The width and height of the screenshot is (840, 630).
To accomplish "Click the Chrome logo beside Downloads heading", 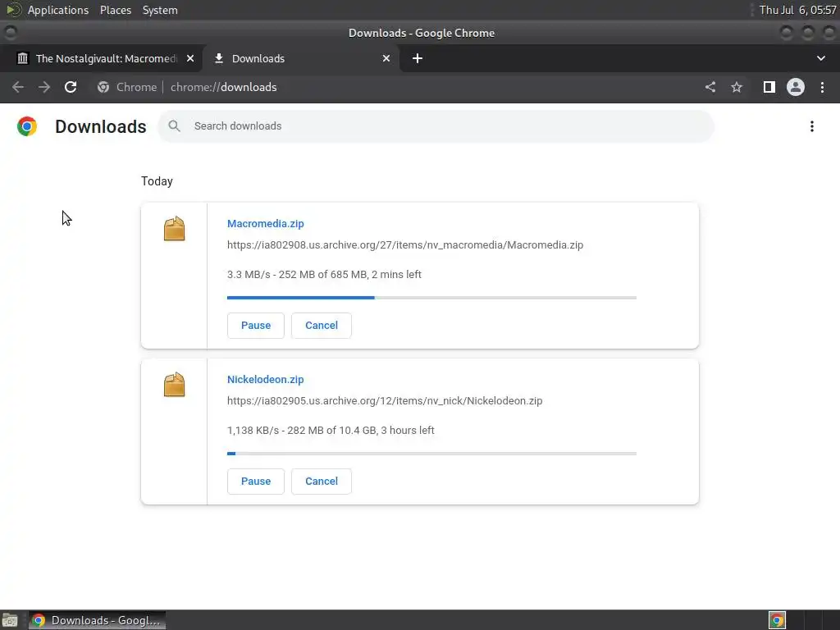I will pyautogui.click(x=27, y=126).
